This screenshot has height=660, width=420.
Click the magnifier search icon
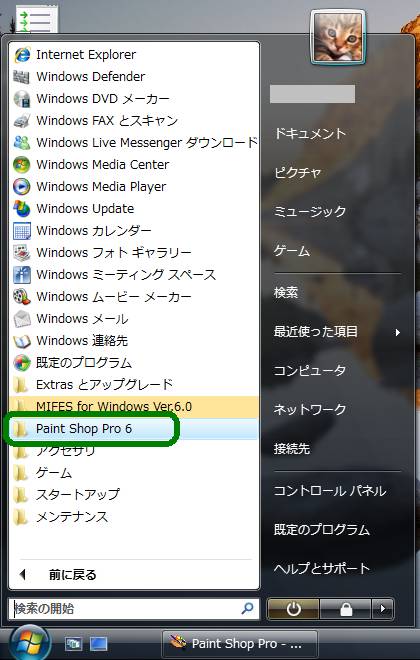coord(247,608)
